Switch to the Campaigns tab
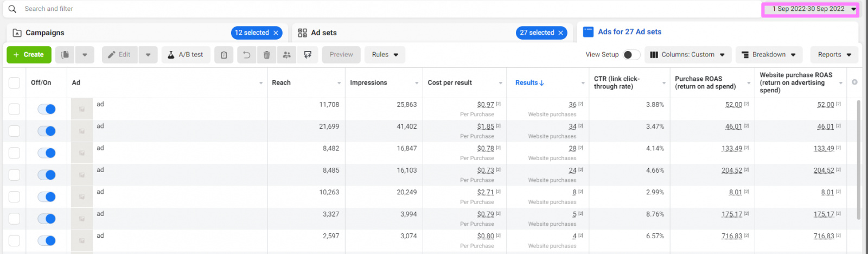Image resolution: width=868 pixels, height=254 pixels. coord(45,33)
